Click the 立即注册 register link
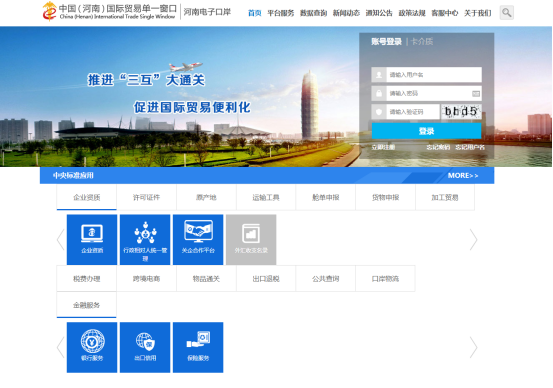The width and height of the screenshot is (553, 388). (x=383, y=147)
